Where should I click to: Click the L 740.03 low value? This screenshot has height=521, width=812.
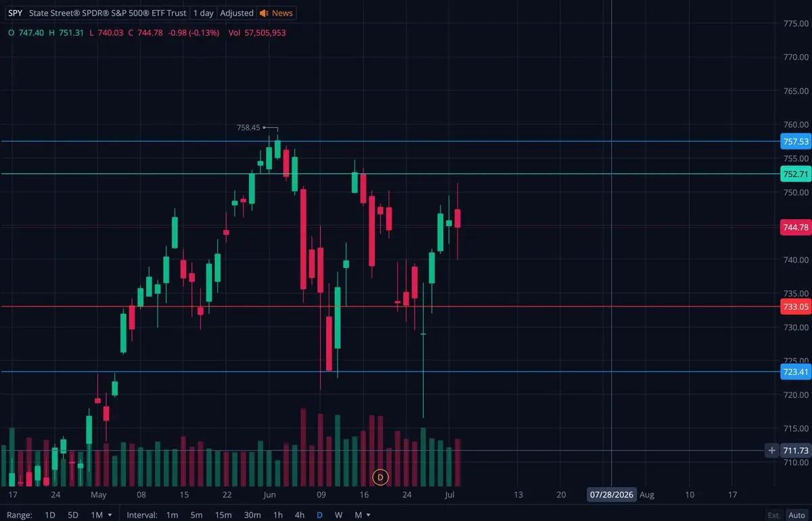[107, 32]
